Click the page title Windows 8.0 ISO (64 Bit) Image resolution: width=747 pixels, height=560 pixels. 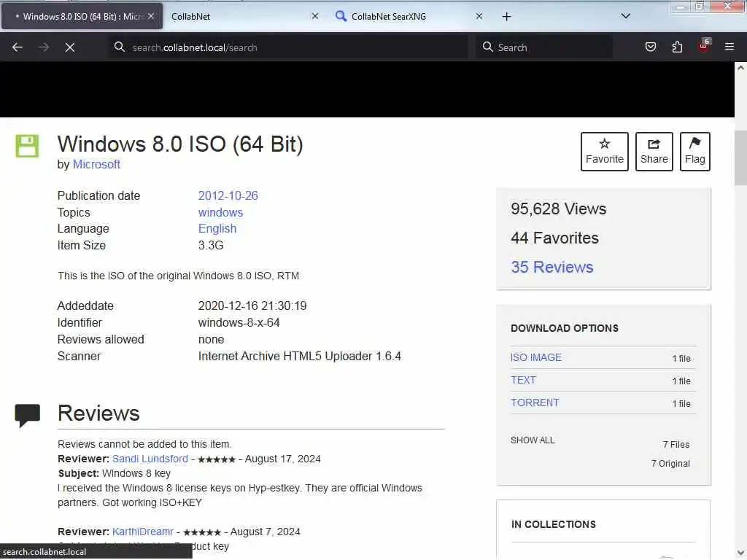click(180, 144)
